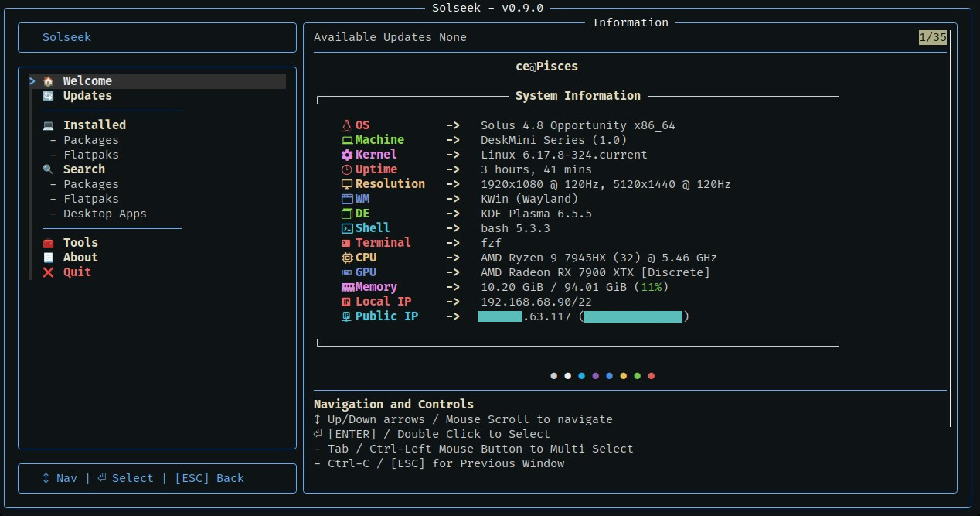
Task: Click the About menu label
Action: tap(80, 258)
